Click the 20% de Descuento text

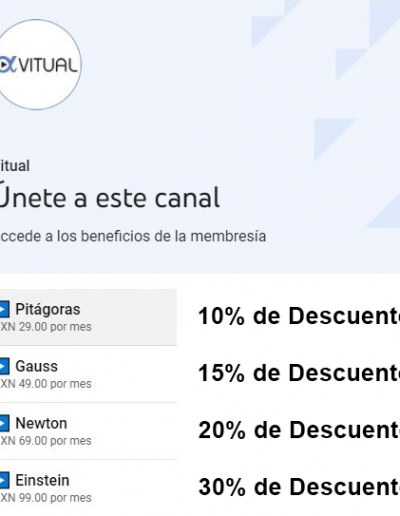[x=299, y=430]
